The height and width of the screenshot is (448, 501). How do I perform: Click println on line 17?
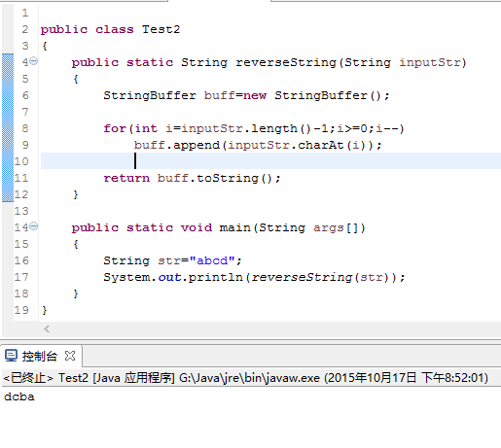point(216,277)
